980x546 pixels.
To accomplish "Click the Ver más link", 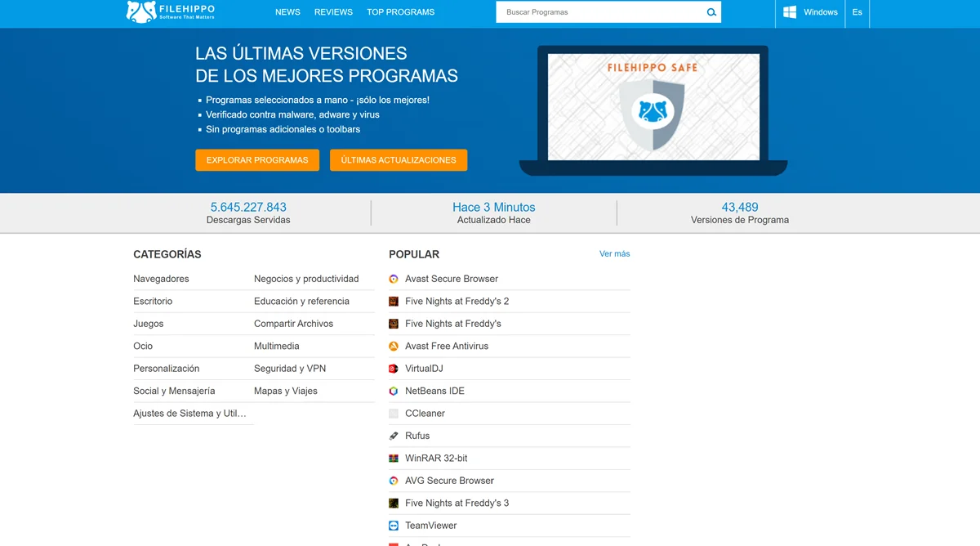I will (615, 254).
